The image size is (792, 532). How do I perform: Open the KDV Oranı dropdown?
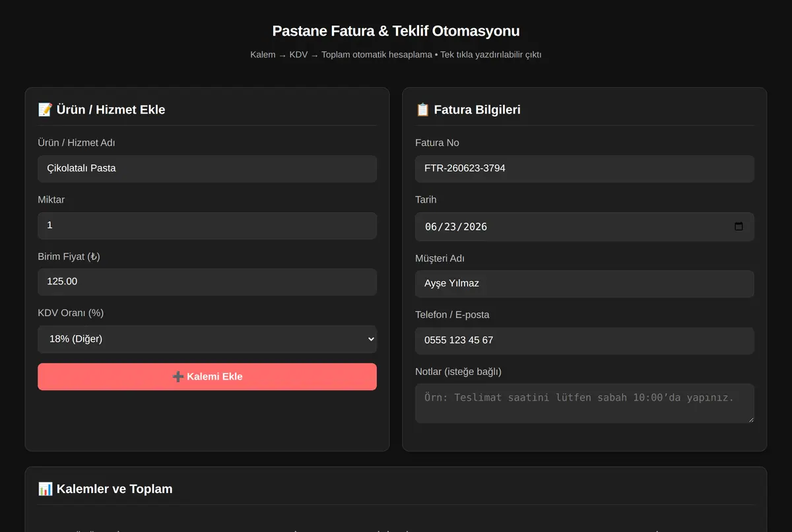coord(207,339)
